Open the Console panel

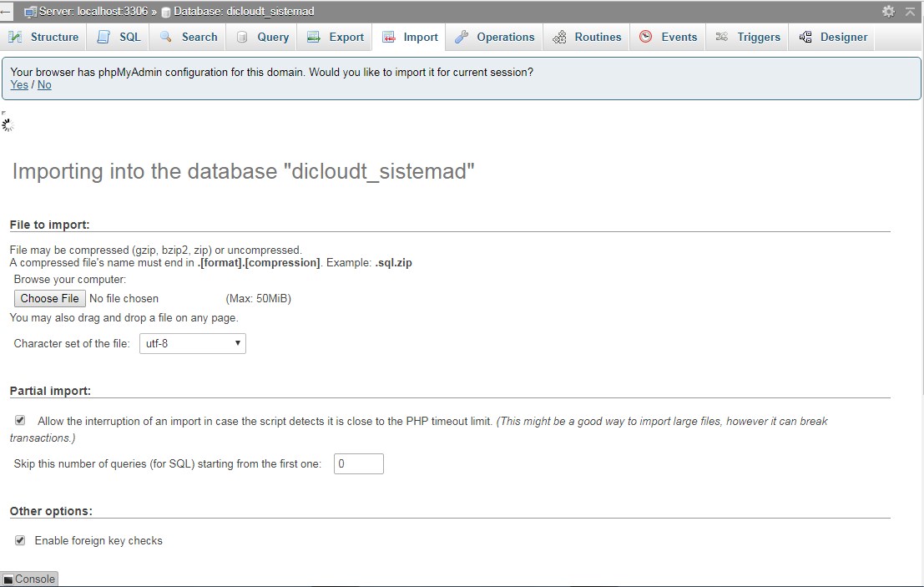[x=29, y=578]
